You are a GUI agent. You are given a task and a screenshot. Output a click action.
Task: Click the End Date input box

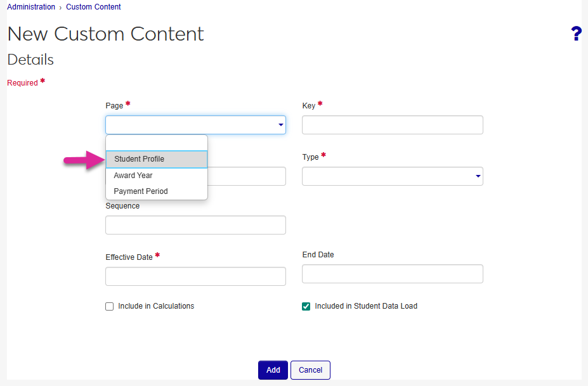coord(392,274)
